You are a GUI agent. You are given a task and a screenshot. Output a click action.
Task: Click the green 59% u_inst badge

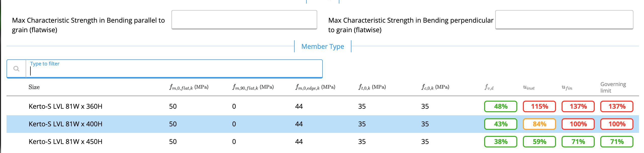coord(539,142)
